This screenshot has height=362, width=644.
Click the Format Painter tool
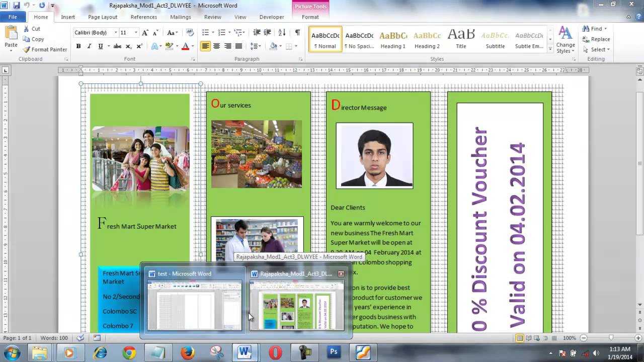45,49
